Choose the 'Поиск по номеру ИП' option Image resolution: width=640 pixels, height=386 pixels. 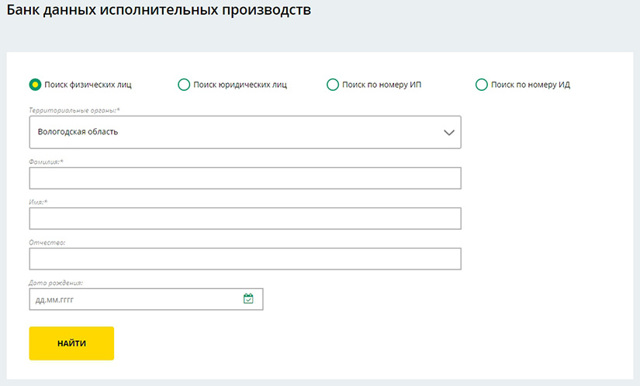coord(333,84)
